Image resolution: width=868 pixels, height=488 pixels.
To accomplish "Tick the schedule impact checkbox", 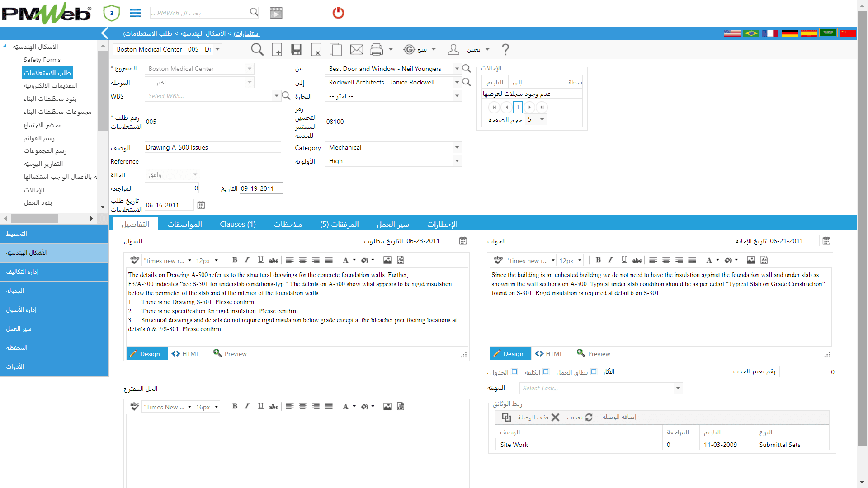I will click(514, 372).
